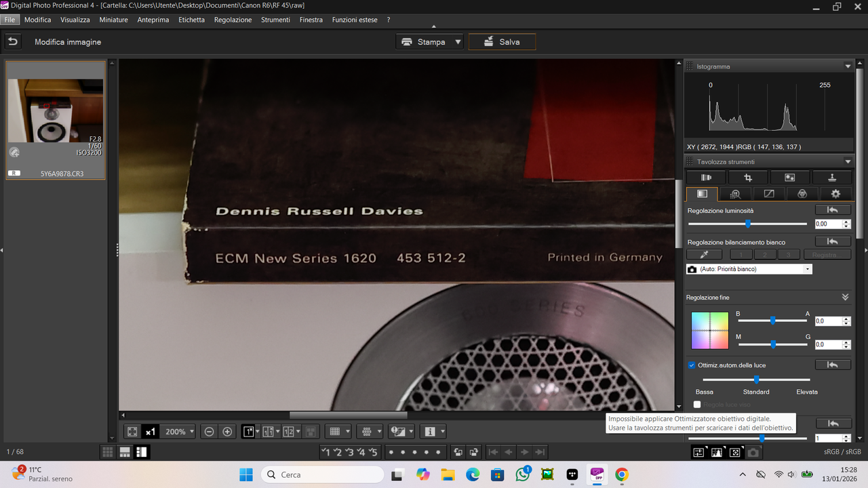868x488 pixels.
Task: Click the Salva button
Action: click(x=502, y=41)
